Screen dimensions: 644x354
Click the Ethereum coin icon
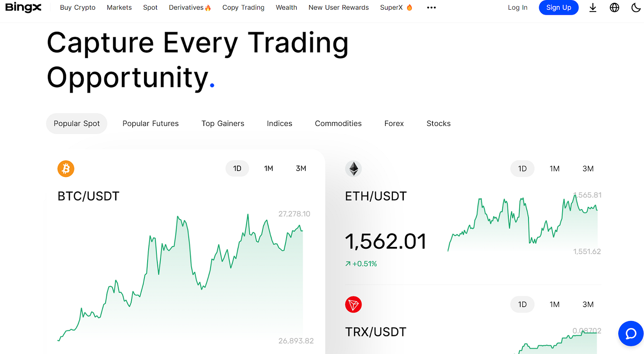pos(353,169)
